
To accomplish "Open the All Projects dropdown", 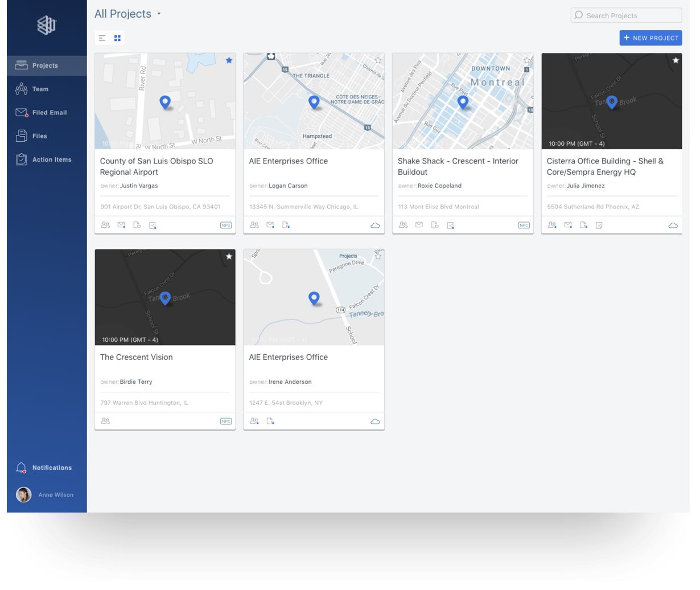I will 128,14.
